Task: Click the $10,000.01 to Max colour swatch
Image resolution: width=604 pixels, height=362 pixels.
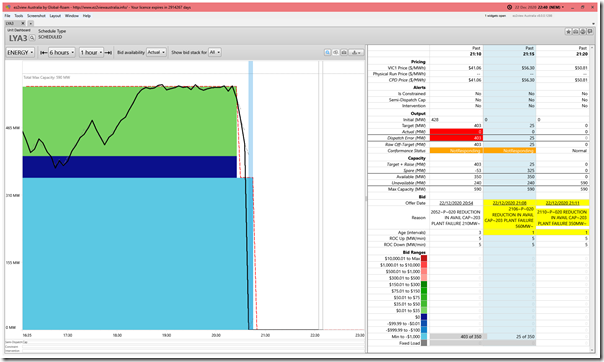Action: tap(424, 258)
